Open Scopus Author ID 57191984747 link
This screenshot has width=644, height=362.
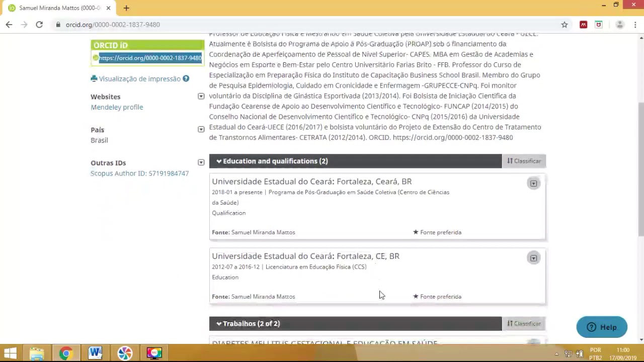[x=139, y=173]
